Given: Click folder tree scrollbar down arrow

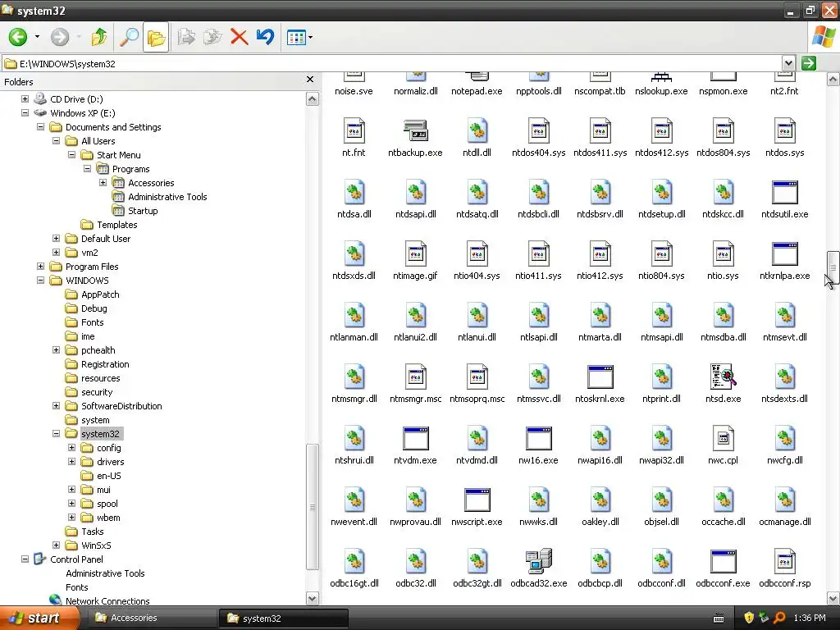Looking at the screenshot, I should pyautogui.click(x=313, y=598).
